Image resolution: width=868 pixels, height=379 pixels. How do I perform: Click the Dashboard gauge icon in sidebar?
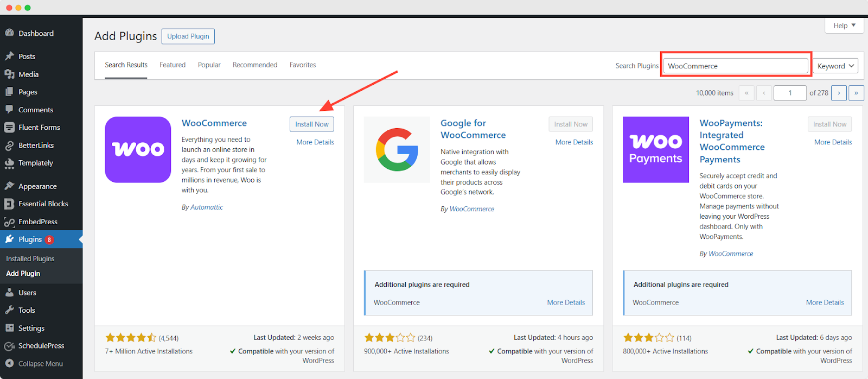pyautogui.click(x=9, y=33)
